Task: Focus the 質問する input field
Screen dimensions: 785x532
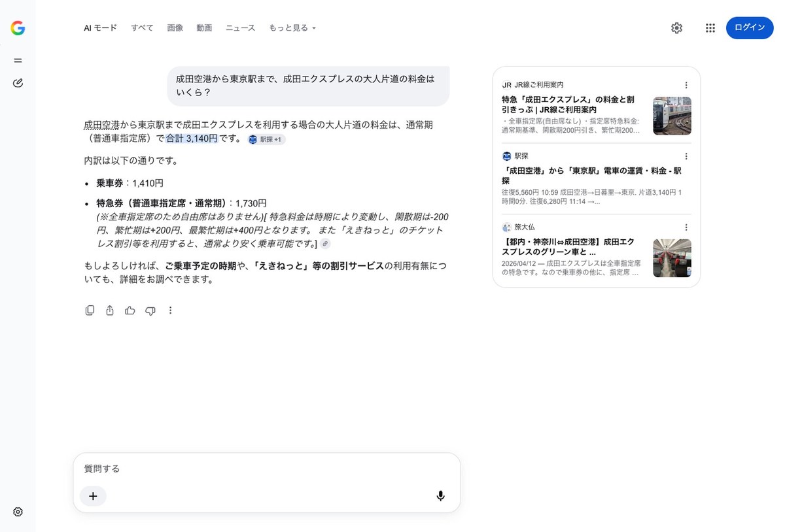Action: [x=267, y=469]
